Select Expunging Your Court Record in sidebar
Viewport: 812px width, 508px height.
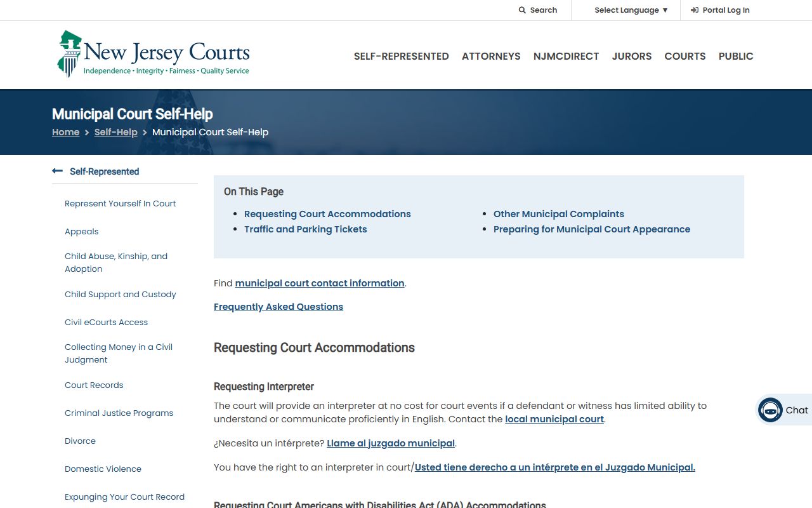tap(125, 497)
